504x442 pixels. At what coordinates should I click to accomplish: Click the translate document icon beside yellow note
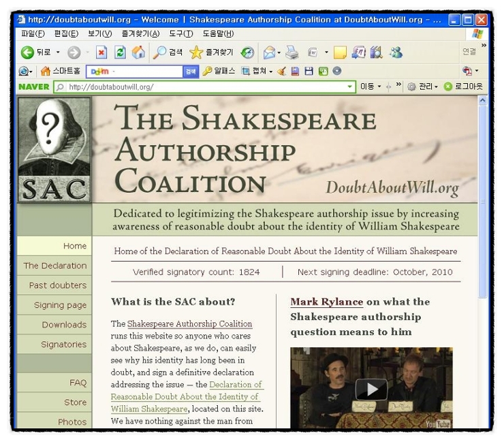coord(358,52)
